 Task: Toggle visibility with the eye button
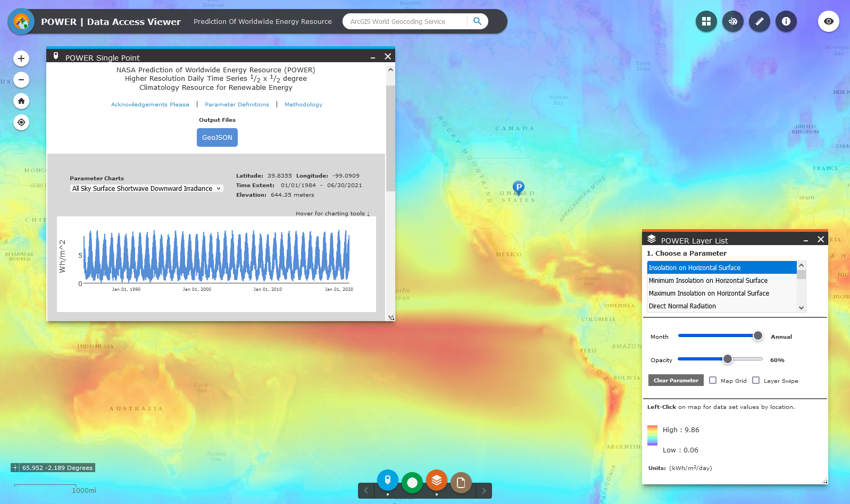(x=828, y=21)
